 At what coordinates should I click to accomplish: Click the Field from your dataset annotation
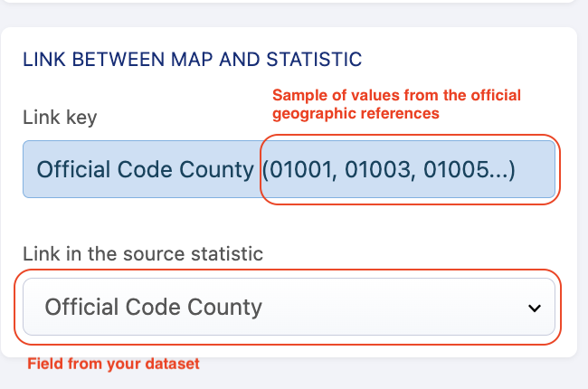[x=113, y=365]
